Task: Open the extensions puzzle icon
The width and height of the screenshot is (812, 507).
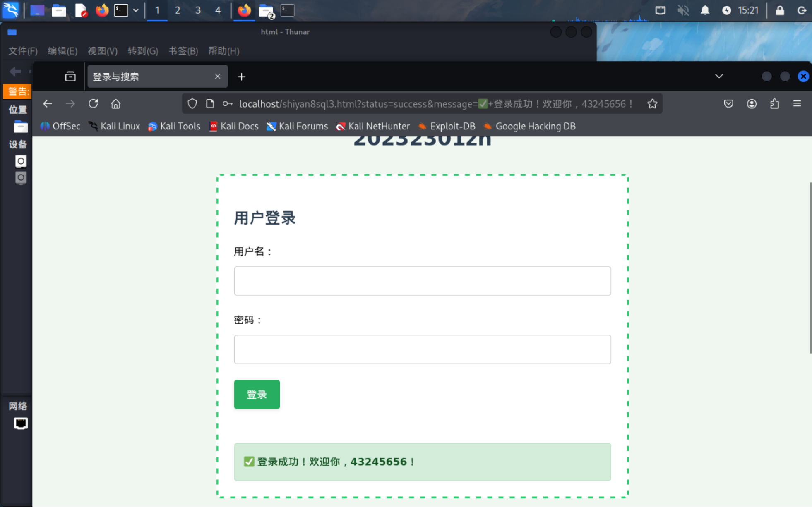Action: click(774, 104)
